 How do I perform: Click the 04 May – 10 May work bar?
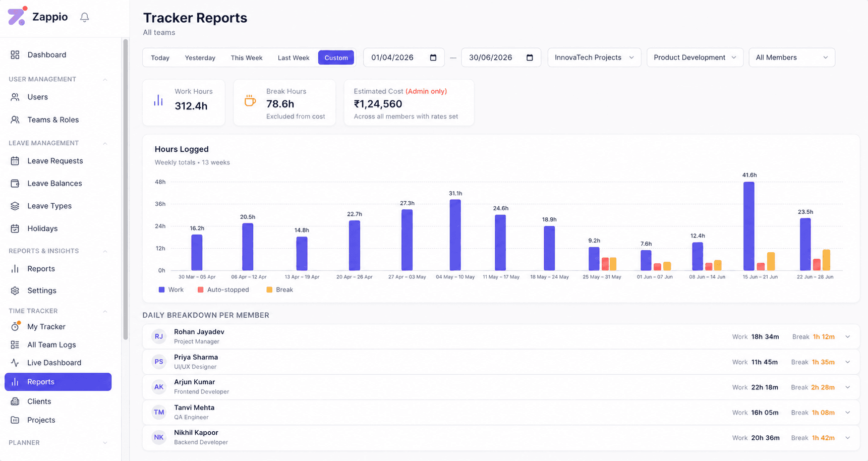(x=455, y=235)
